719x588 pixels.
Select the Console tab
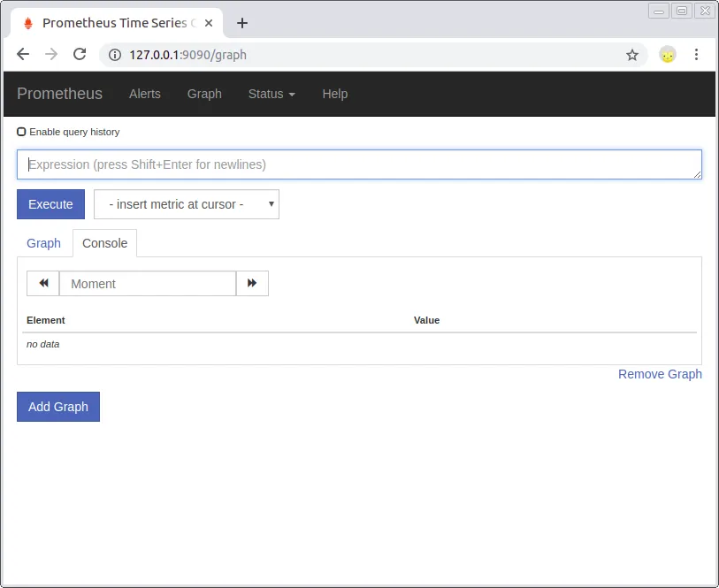(104, 243)
